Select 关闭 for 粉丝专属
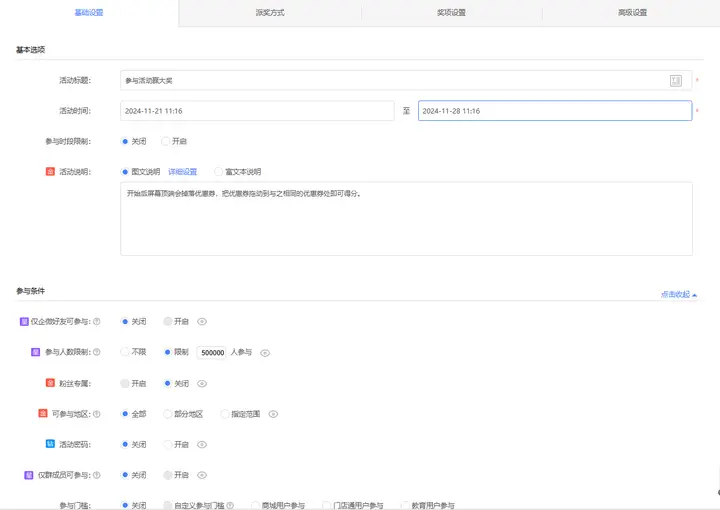The width and height of the screenshot is (720, 510). 168,383
